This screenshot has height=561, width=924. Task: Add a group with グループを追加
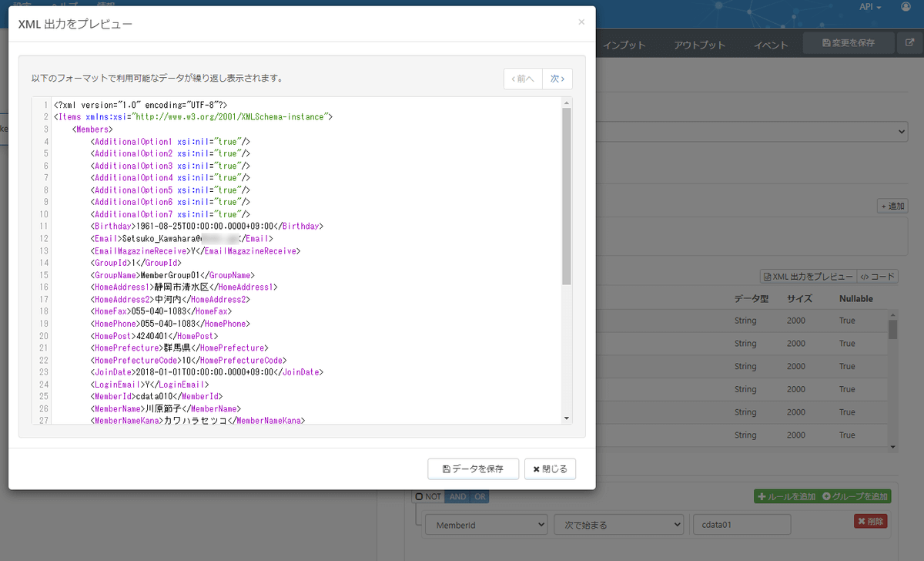pos(855,496)
